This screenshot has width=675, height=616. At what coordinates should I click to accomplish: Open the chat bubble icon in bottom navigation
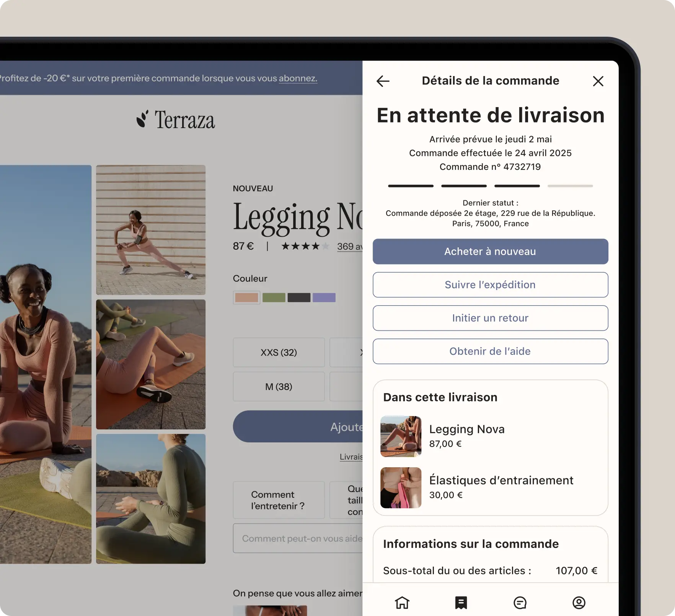[520, 603]
